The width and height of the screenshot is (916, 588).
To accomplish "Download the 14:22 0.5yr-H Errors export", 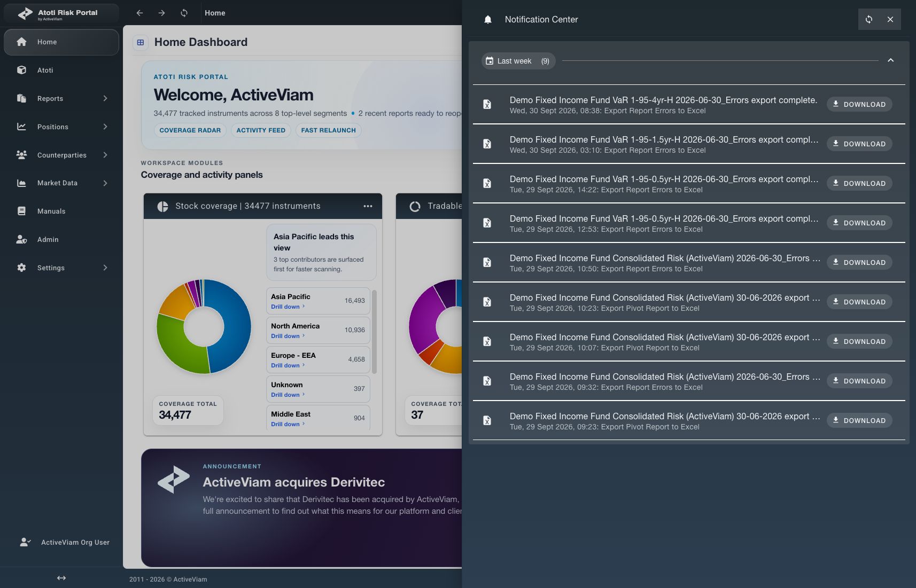I will 859,183.
